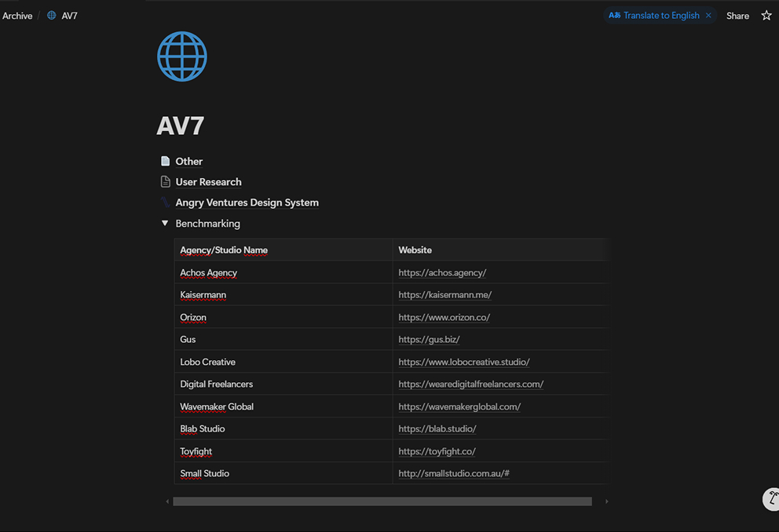Click the table's horizontal scrollbar thumb
The width and height of the screenshot is (779, 532).
(382, 501)
